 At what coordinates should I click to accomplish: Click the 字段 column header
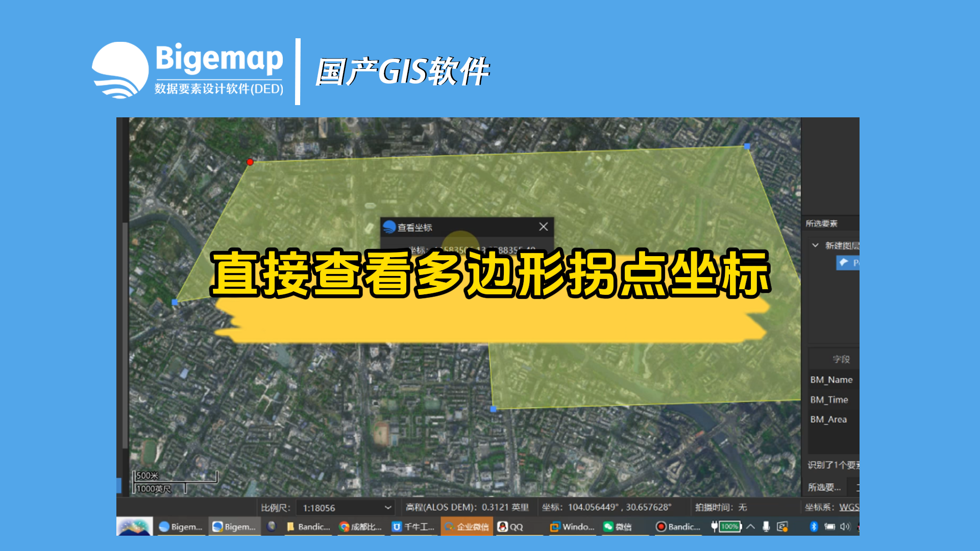(x=841, y=359)
